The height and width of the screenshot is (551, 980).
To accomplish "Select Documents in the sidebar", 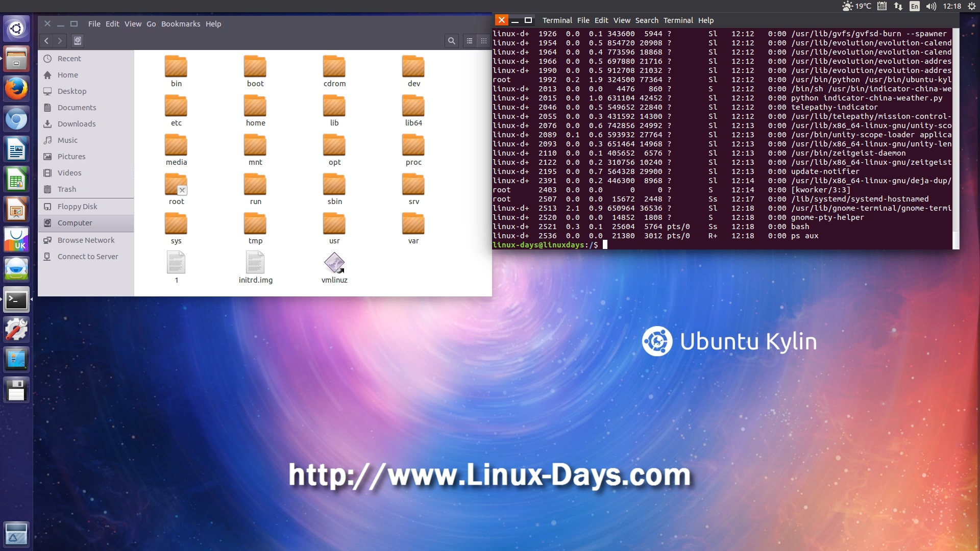I will (86, 108).
